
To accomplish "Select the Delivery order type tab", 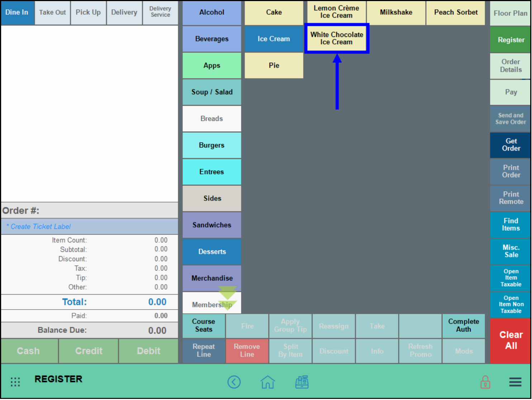I will 124,13.
